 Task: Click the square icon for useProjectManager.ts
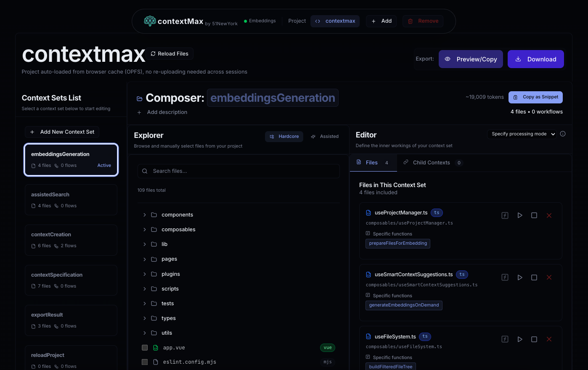tap(534, 215)
